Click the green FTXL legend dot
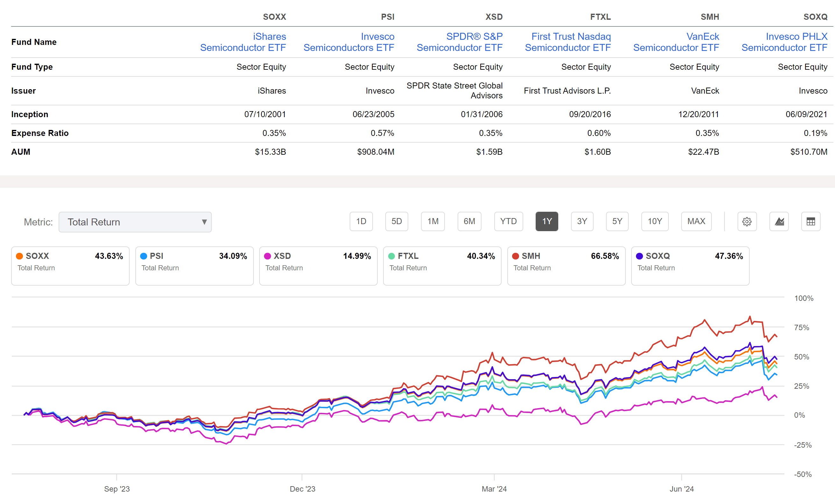835x504 pixels. [392, 256]
